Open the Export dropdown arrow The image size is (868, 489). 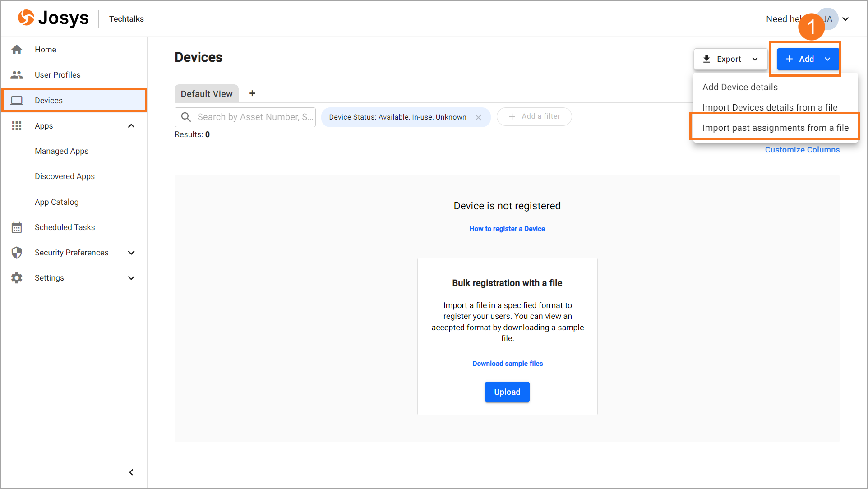tap(755, 59)
